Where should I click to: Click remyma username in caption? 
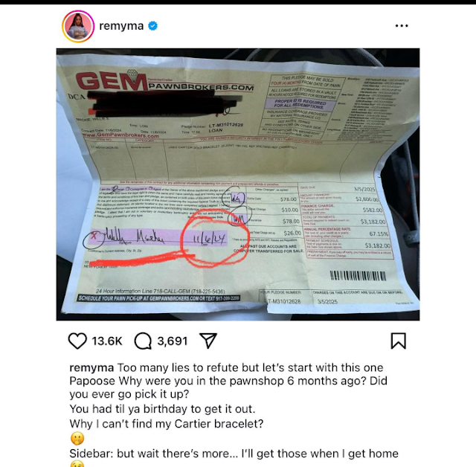coord(91,368)
